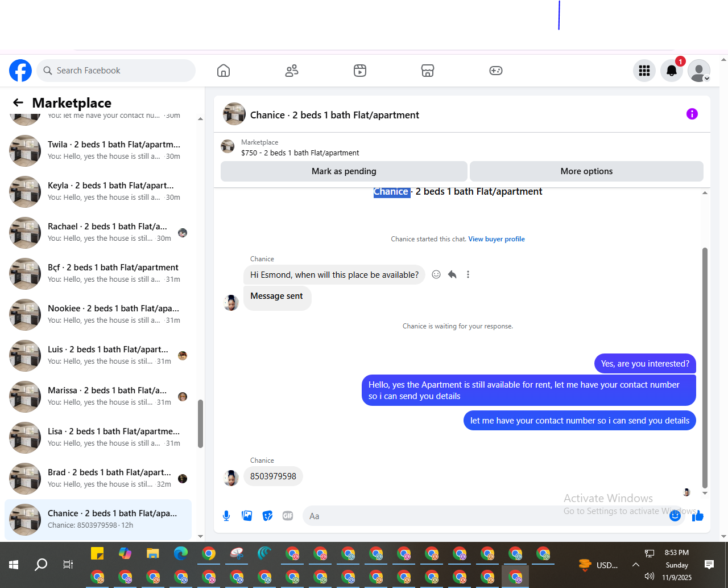Open the Friends icon in top navigation
Image resolution: width=728 pixels, height=588 pixels.
[x=292, y=71]
